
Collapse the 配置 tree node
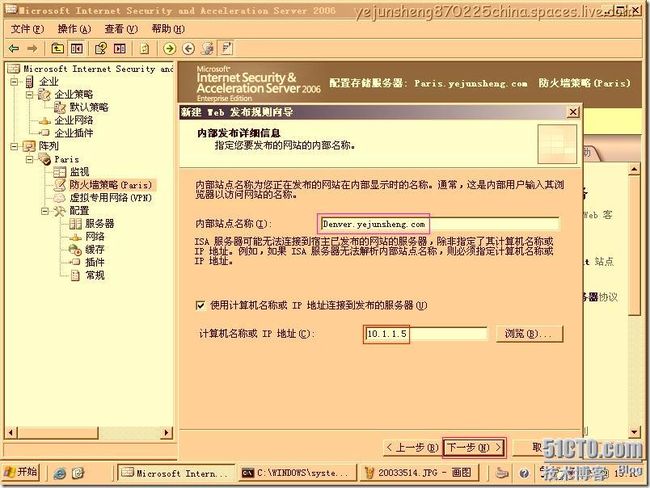click(x=45, y=211)
